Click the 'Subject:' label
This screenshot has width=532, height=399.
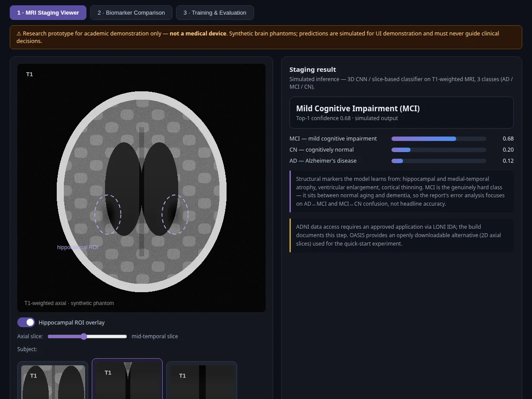27,349
